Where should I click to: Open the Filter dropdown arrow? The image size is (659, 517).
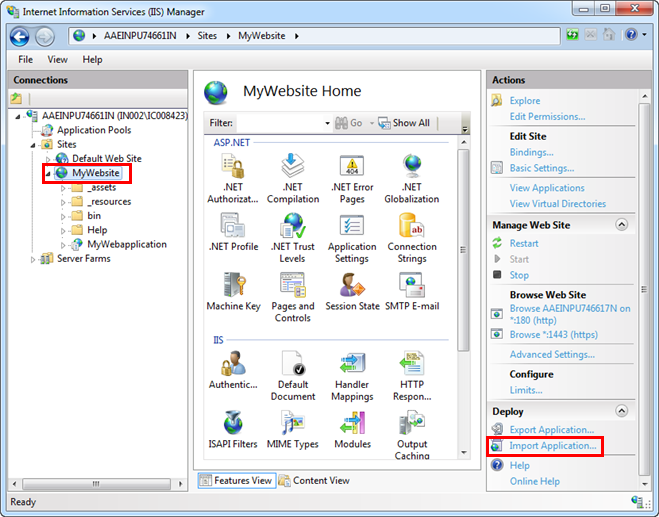327,123
